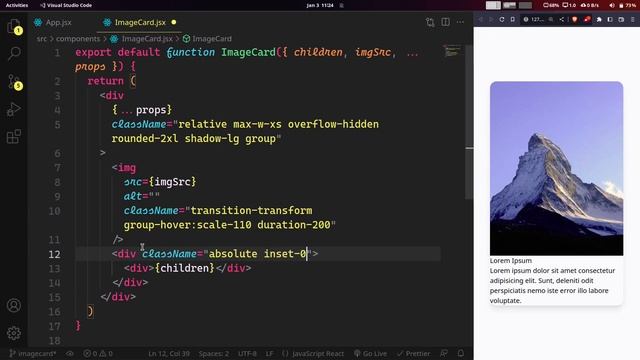Click the ImageCard function name on line 1
This screenshot has width=640, height=360.
coord(248,52)
